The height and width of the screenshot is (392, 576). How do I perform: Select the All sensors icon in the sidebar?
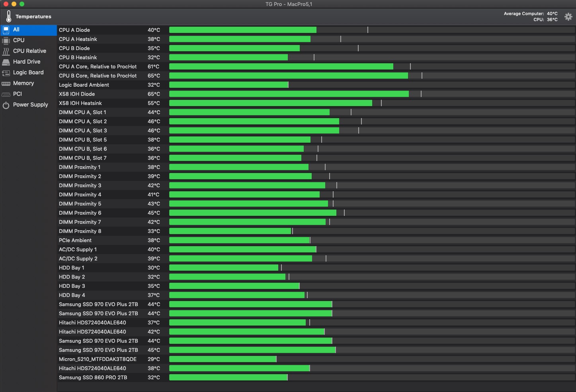[x=6, y=30]
